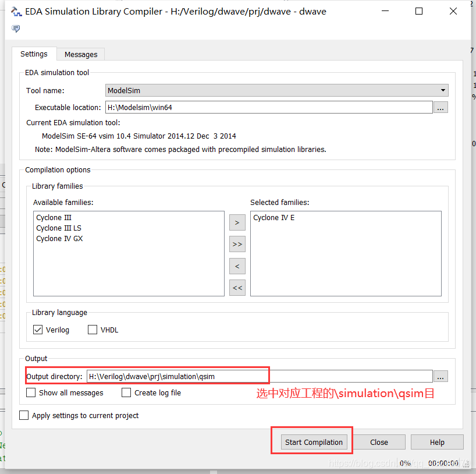476x474 pixels.
Task: Click the ModelSim SE-64 vsim version text
Action: pyautogui.click(x=138, y=136)
